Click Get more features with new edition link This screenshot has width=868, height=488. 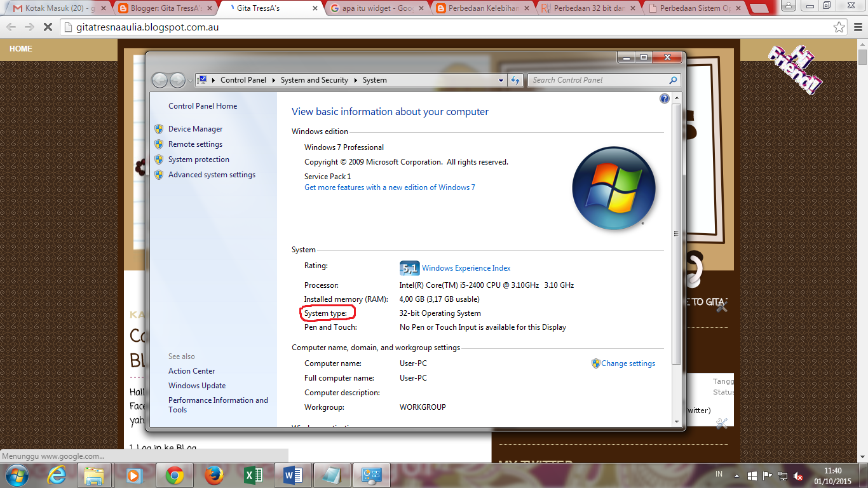click(390, 187)
